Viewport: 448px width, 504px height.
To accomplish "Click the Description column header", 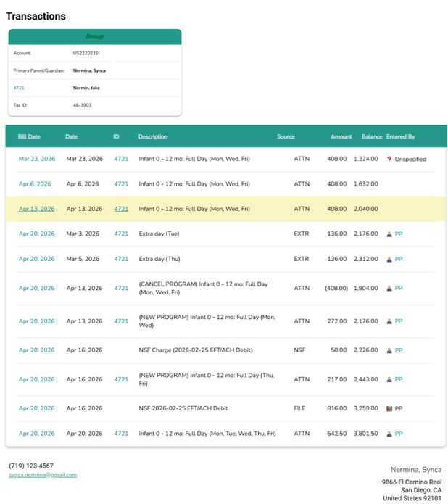I will 153,136.
